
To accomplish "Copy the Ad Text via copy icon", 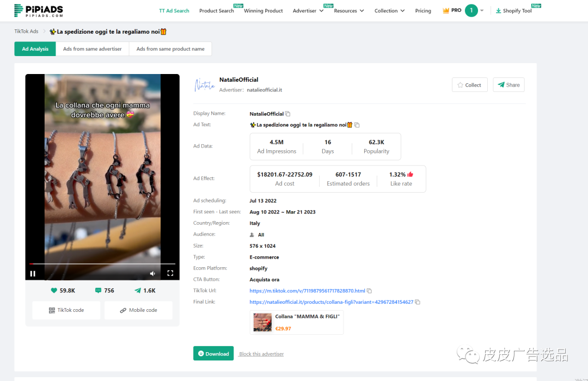I will (x=357, y=125).
